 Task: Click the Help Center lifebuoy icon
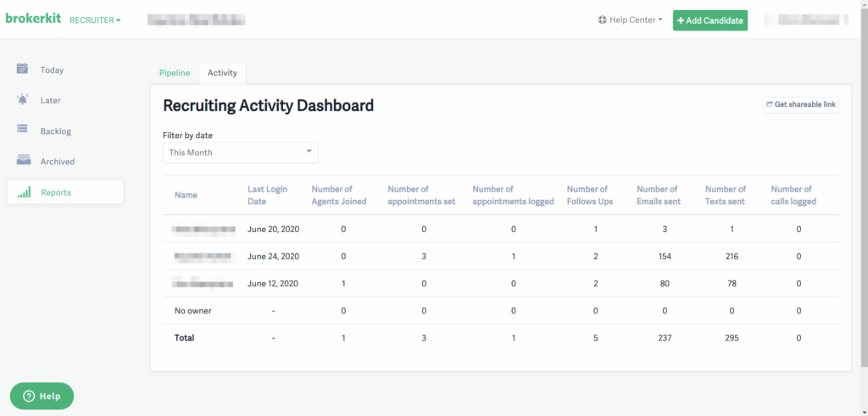point(603,20)
